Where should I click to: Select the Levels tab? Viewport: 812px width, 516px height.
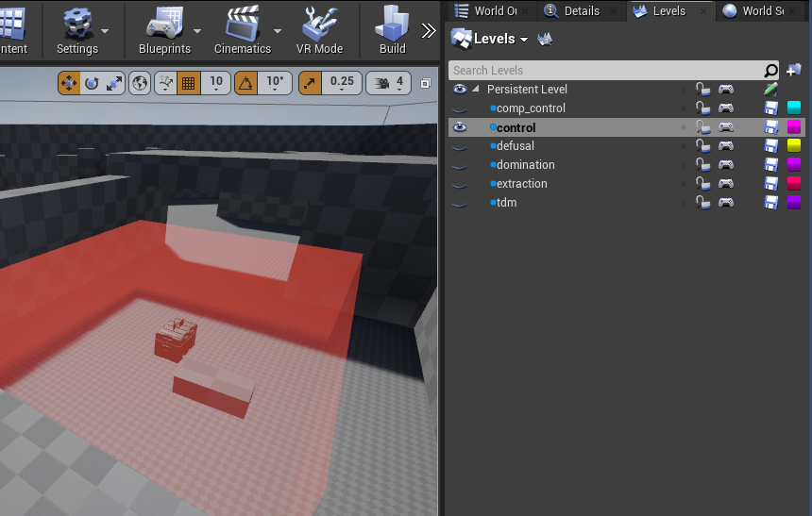coord(669,11)
